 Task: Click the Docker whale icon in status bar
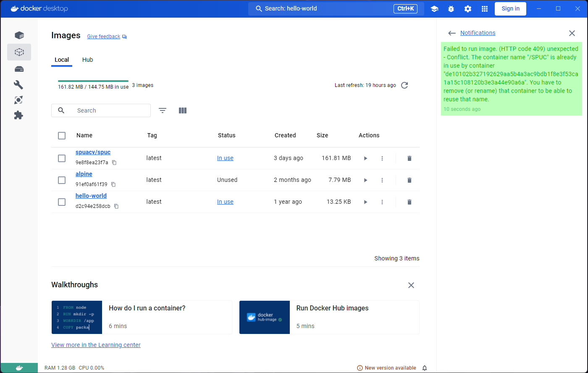pyautogui.click(x=19, y=368)
